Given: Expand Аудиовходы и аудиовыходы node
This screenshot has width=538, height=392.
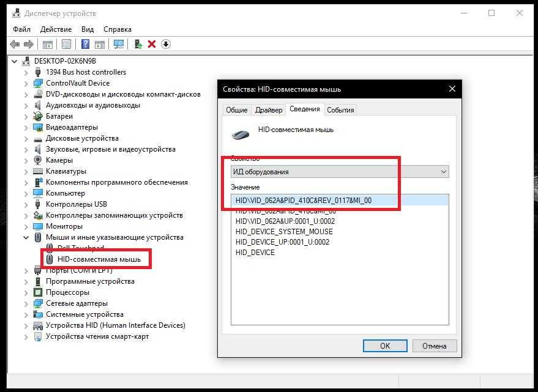Looking at the screenshot, I should pos(26,106).
